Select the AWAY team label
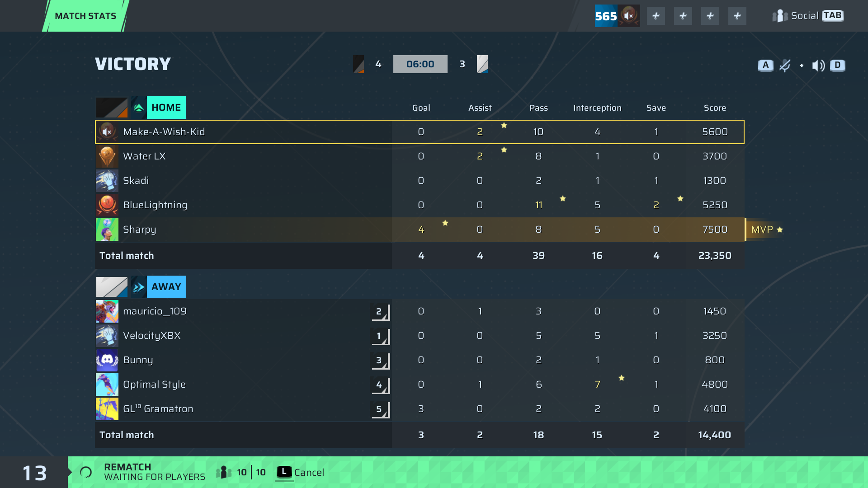Screen dimensions: 868x488 point(166,287)
